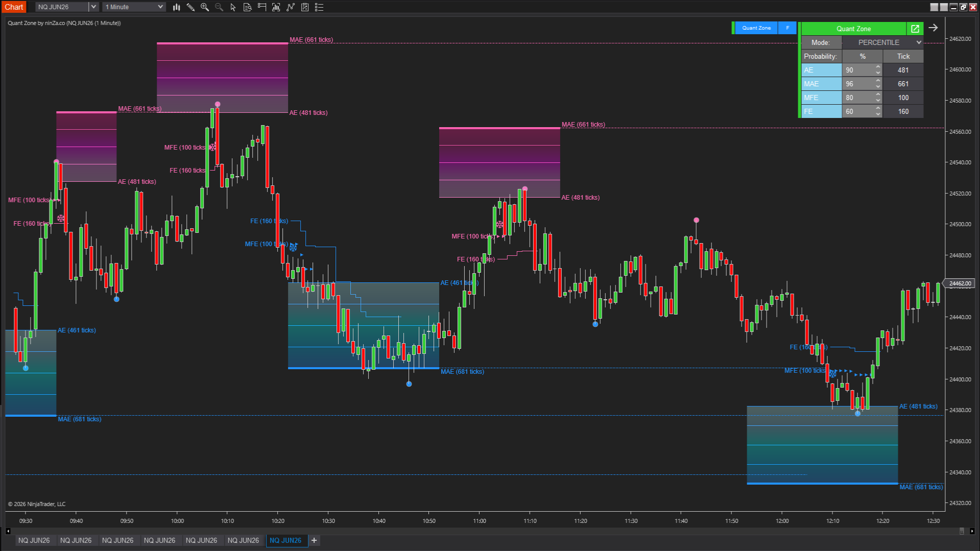The height and width of the screenshot is (551, 980).
Task: Open the strategies line-node icon
Action: [x=291, y=7]
